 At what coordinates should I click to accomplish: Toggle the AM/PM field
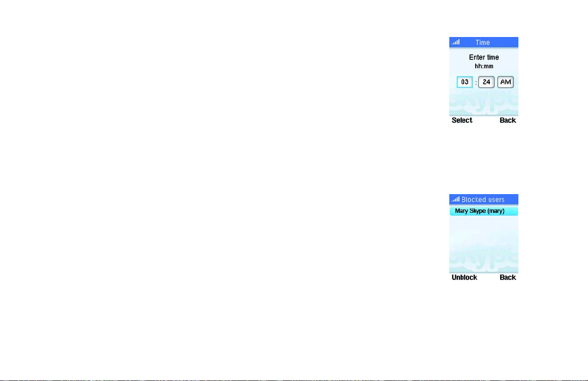[505, 82]
